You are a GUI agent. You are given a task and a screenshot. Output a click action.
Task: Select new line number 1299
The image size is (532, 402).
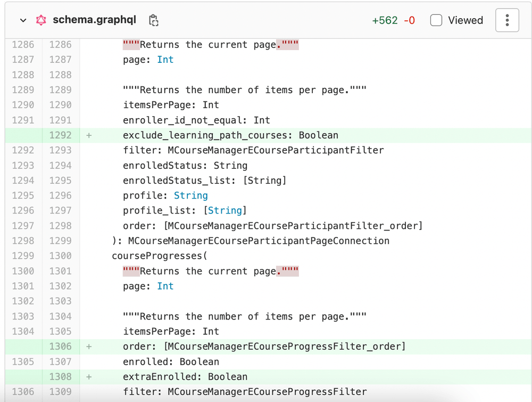pos(60,241)
